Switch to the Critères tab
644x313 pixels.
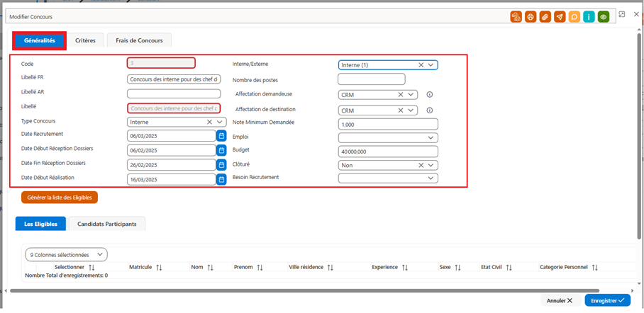tap(85, 40)
